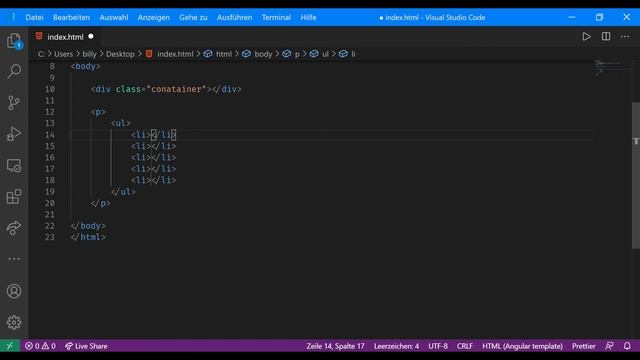The height and width of the screenshot is (360, 640).
Task: Click Desktop in the breadcrumb path
Action: click(x=120, y=54)
